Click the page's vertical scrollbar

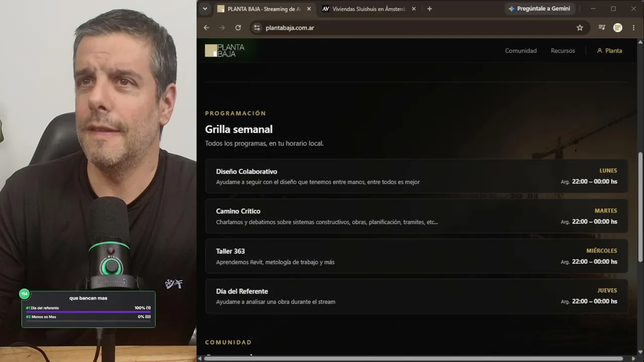640,206
